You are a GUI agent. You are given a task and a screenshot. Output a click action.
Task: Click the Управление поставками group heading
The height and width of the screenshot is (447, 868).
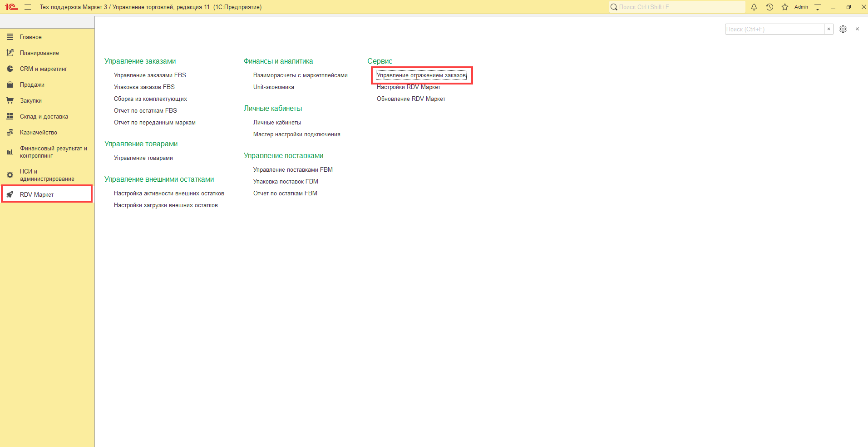(x=283, y=156)
